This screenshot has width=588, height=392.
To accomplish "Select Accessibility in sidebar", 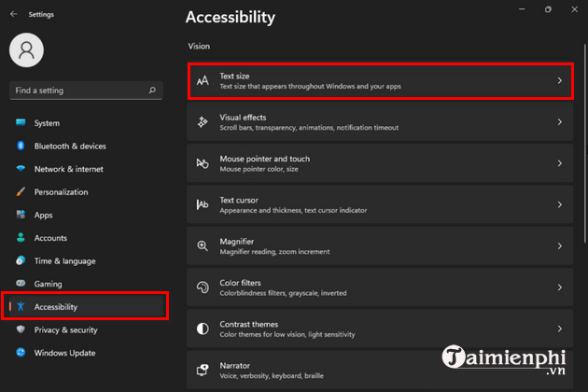I will (86, 306).
